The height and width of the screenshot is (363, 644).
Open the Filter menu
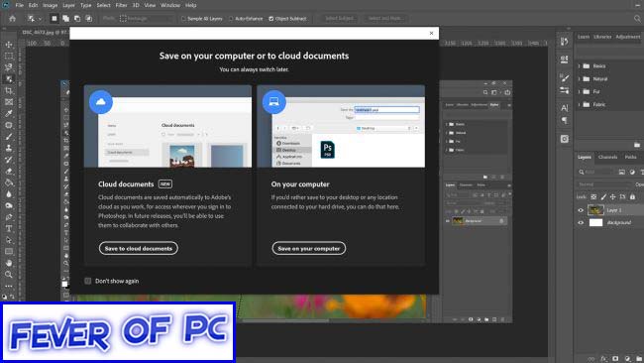pyautogui.click(x=121, y=5)
